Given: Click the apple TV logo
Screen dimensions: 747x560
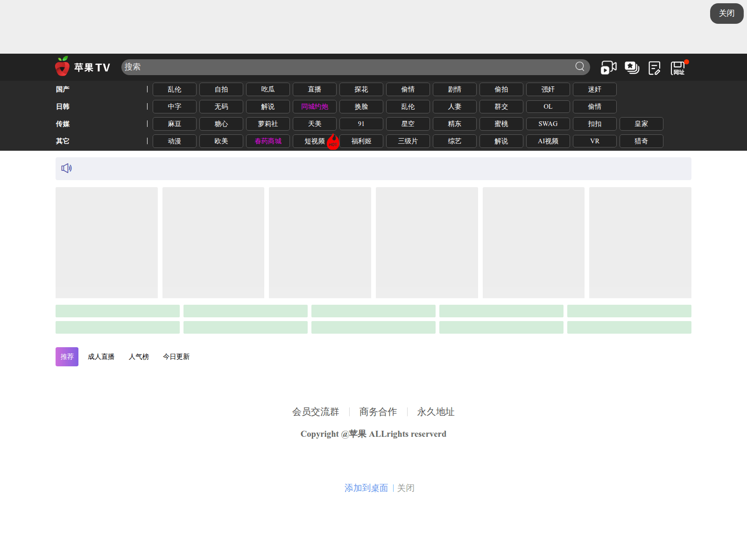Looking at the screenshot, I should 83,67.
